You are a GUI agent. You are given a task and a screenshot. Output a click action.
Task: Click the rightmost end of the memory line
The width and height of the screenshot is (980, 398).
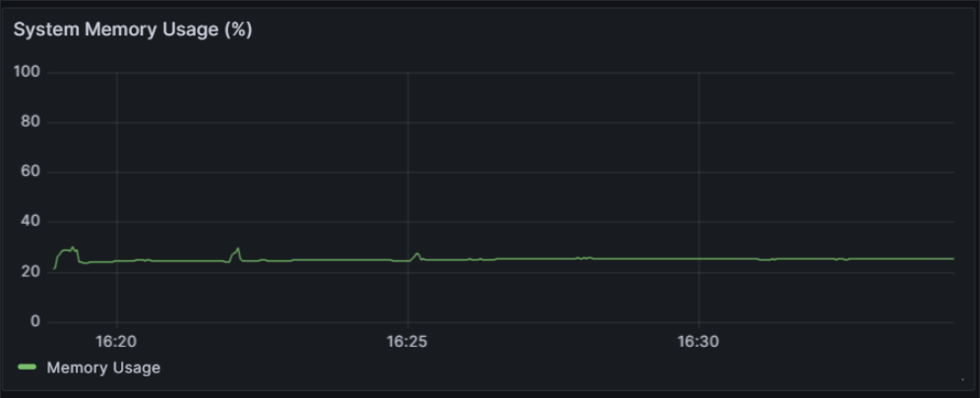tap(953, 258)
